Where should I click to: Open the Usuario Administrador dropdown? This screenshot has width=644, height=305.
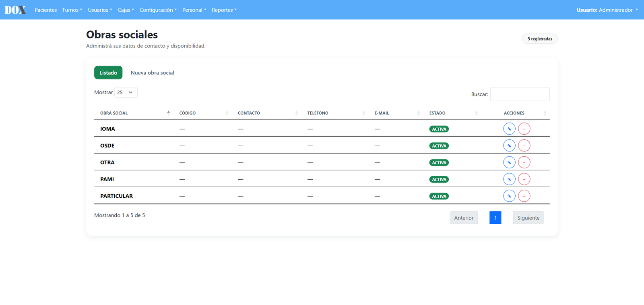pyautogui.click(x=607, y=10)
